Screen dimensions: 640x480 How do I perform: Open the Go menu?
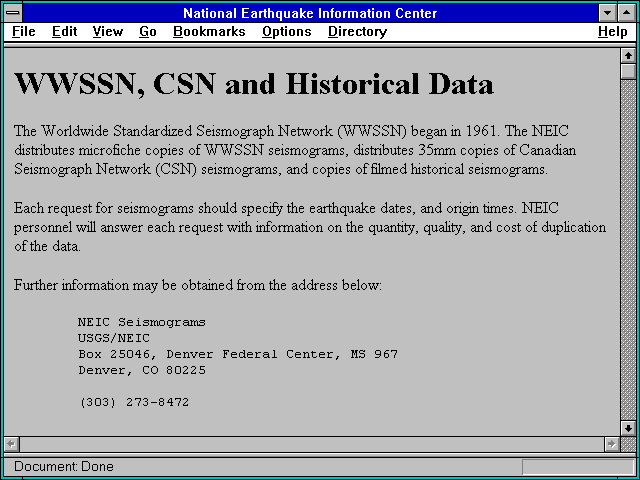click(x=148, y=31)
